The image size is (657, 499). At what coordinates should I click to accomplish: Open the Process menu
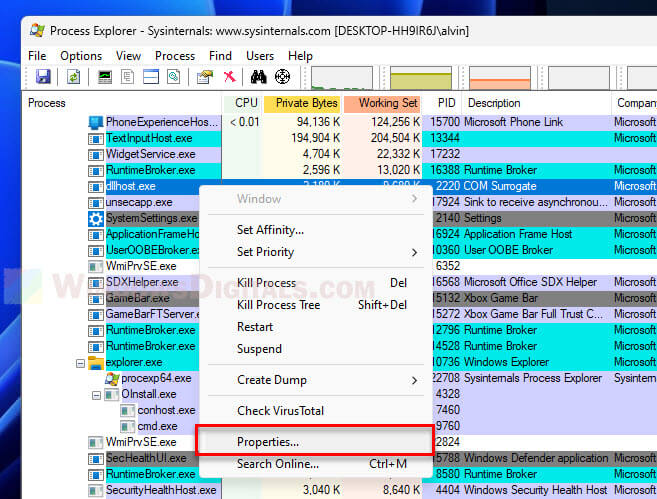175,56
